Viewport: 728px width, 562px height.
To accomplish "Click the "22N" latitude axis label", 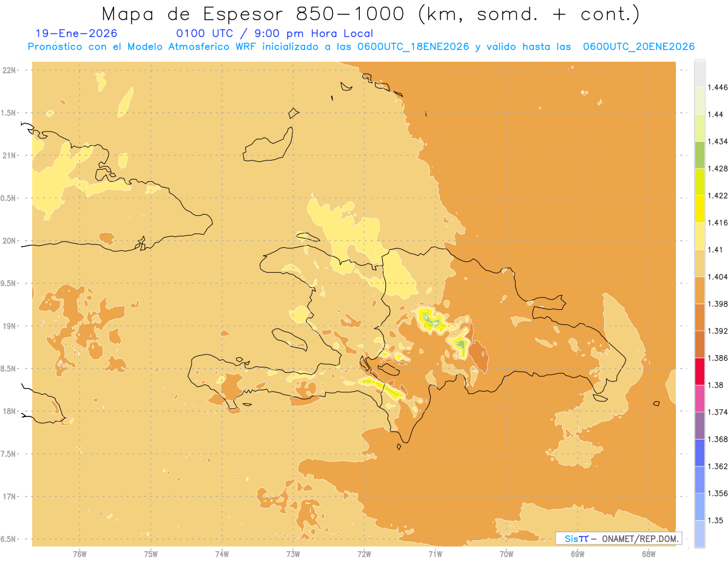I will (x=10, y=70).
